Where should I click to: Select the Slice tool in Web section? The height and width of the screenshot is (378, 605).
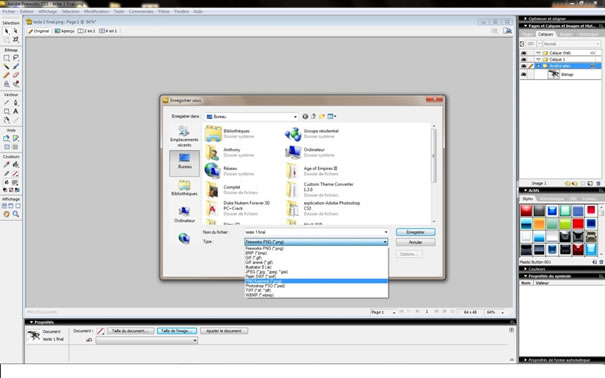coord(16,138)
